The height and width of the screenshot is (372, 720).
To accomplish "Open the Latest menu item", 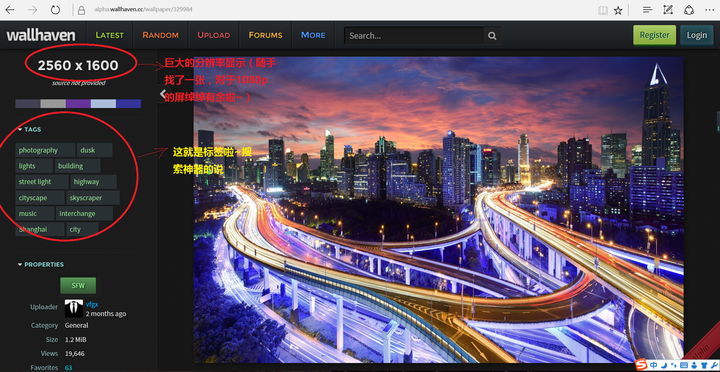I will (109, 35).
